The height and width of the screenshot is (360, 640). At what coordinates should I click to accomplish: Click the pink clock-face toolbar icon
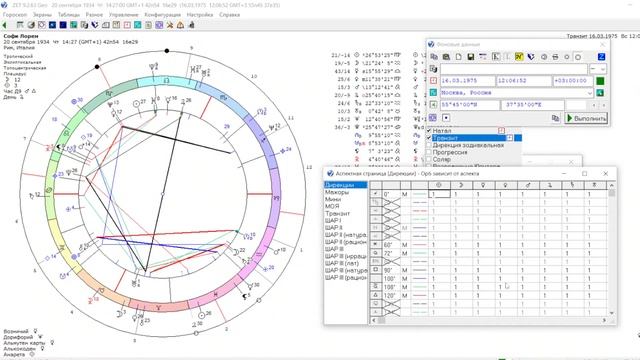tap(127, 25)
